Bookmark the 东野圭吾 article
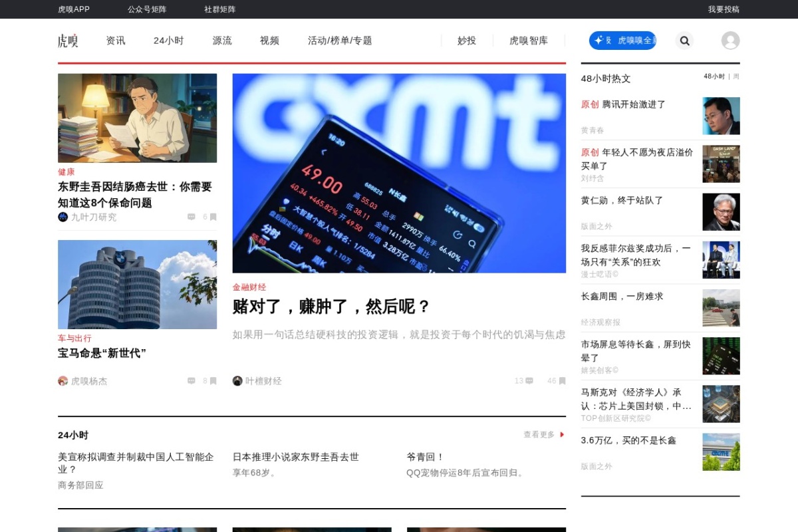Viewport: 798px width, 532px height. (213, 217)
